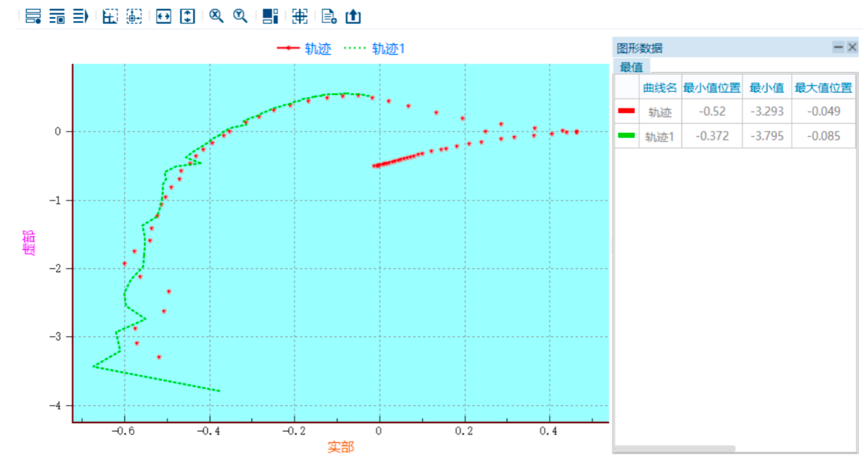868x470 pixels.
Task: Click the red color swatch for 轨迹
Action: 626,111
